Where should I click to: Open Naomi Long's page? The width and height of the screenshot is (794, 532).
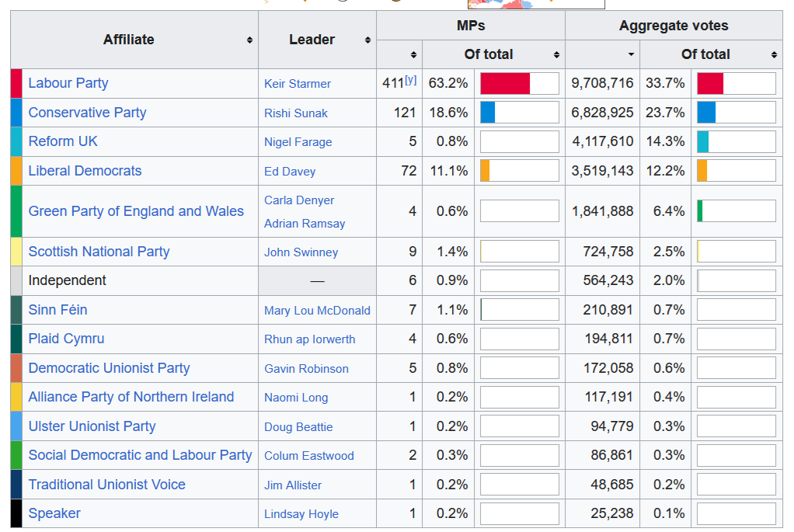296,398
